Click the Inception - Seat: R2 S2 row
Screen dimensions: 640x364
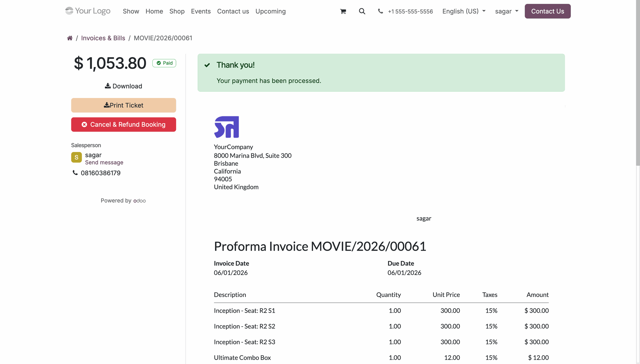click(x=381, y=326)
